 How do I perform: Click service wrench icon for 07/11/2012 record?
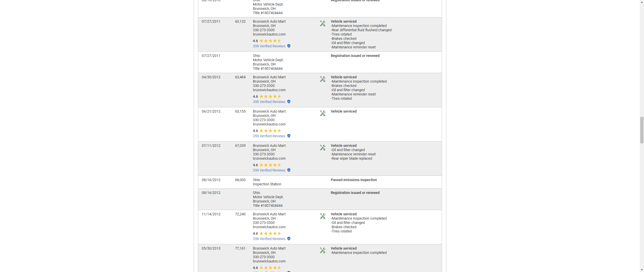point(323,148)
